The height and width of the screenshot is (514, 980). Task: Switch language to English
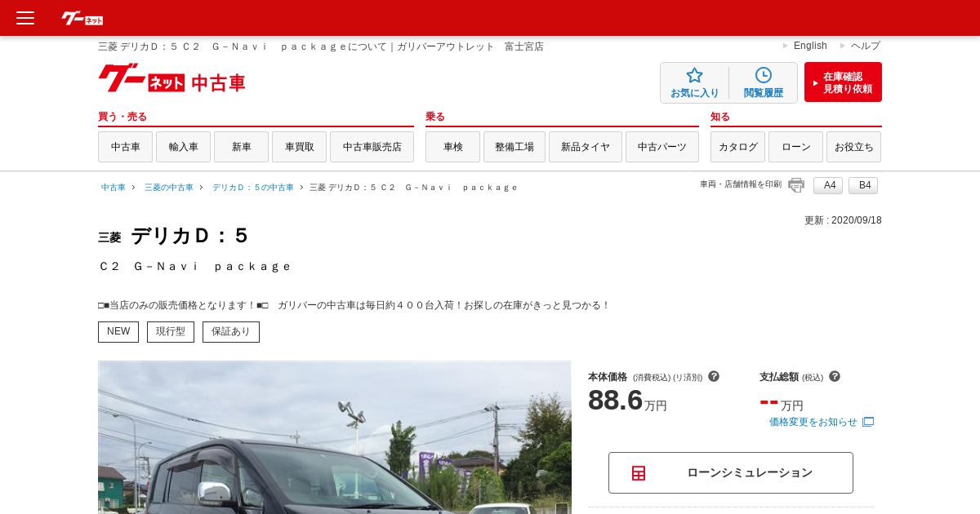[x=810, y=46]
